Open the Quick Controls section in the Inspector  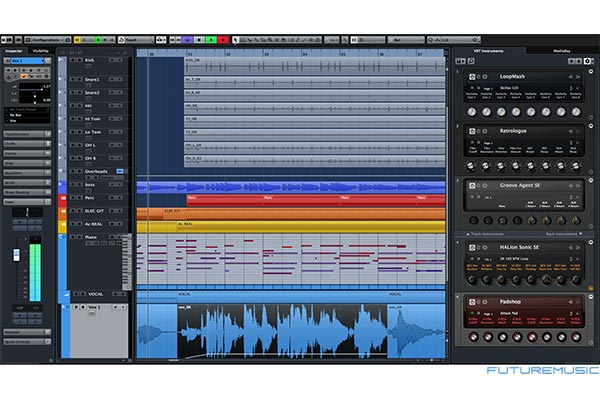(27, 341)
